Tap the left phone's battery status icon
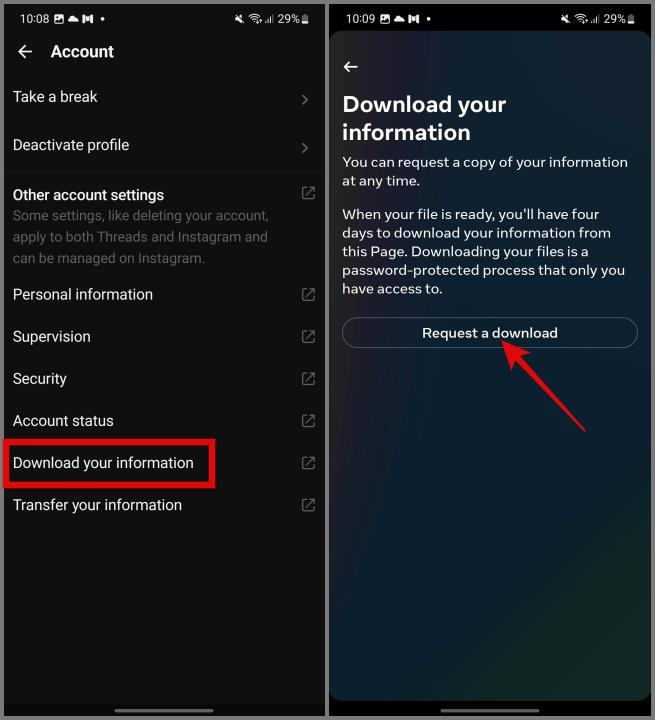This screenshot has width=655, height=720. (x=305, y=19)
